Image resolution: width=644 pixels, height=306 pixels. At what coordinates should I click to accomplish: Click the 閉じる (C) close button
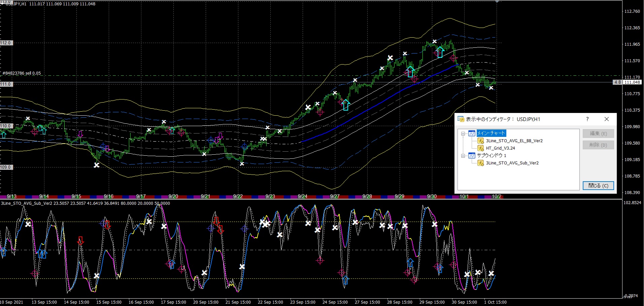point(598,186)
